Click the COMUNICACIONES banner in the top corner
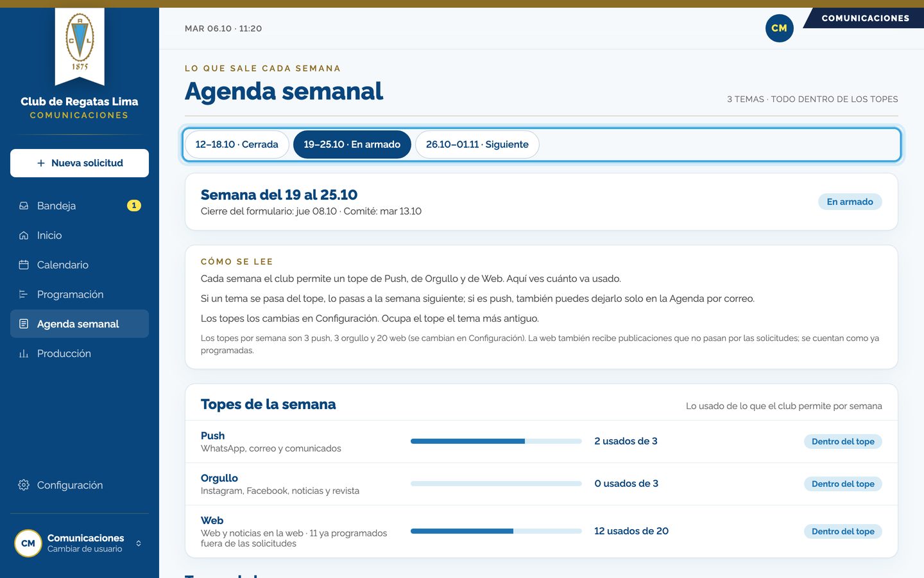 click(x=865, y=18)
